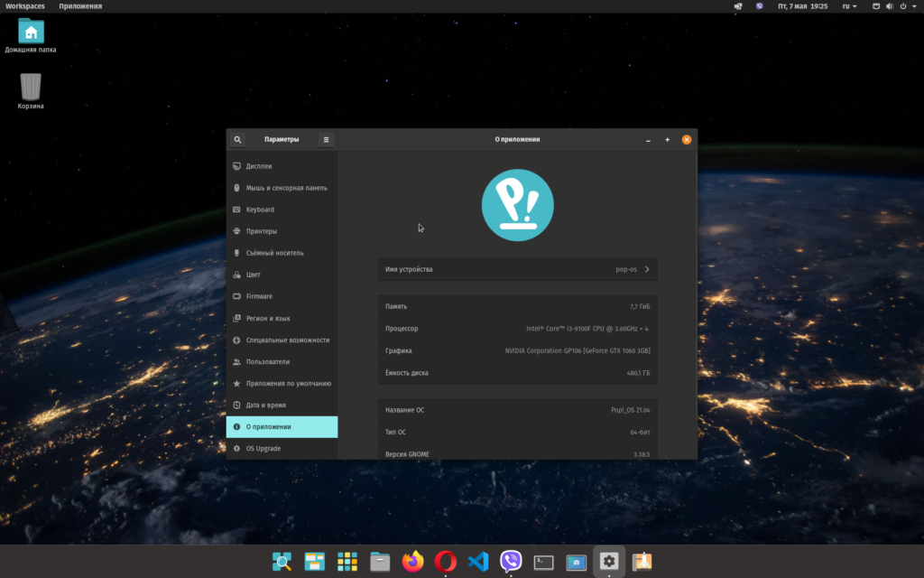
Task: Open the Workspaces overview in top bar
Action: tap(24, 6)
